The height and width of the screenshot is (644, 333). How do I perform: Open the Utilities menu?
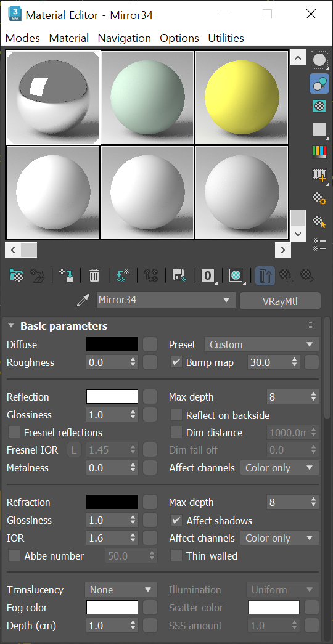(226, 38)
